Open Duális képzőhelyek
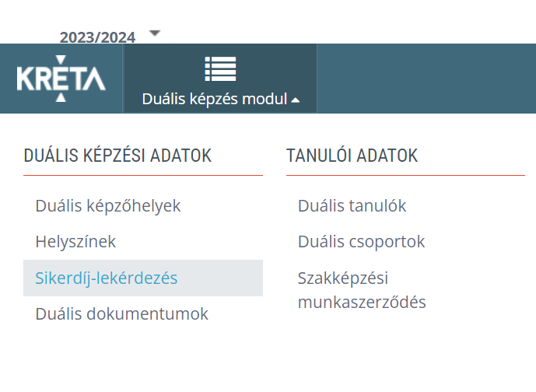Image resolution: width=536 pixels, height=392 pixels. 108,206
